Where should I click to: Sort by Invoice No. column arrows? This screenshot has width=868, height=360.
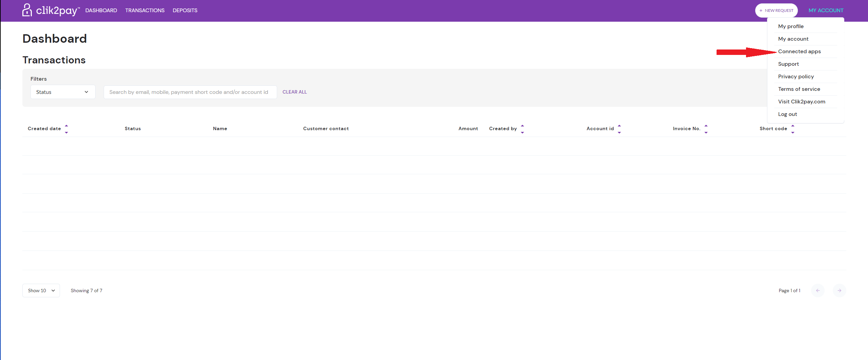point(706,129)
